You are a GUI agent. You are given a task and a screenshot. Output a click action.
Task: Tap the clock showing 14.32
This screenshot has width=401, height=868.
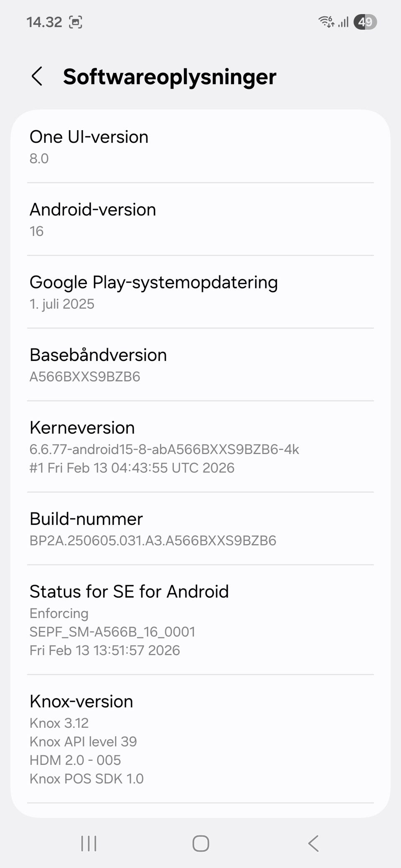point(44,22)
